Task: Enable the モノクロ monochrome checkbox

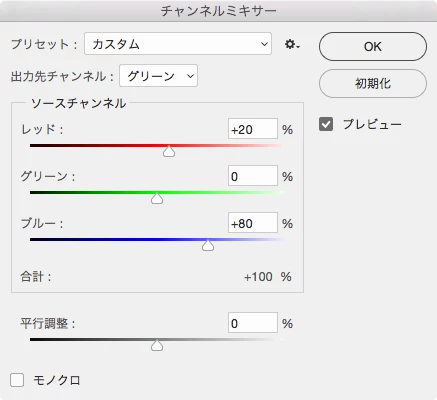Action: [x=17, y=380]
